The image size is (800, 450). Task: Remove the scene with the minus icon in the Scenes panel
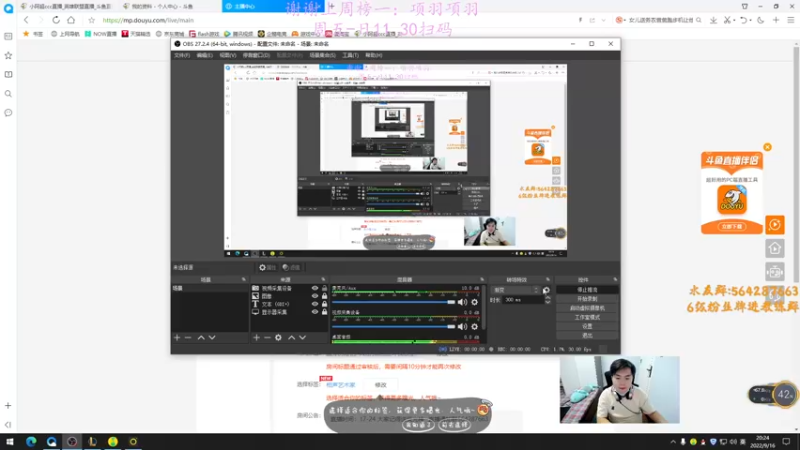point(188,338)
